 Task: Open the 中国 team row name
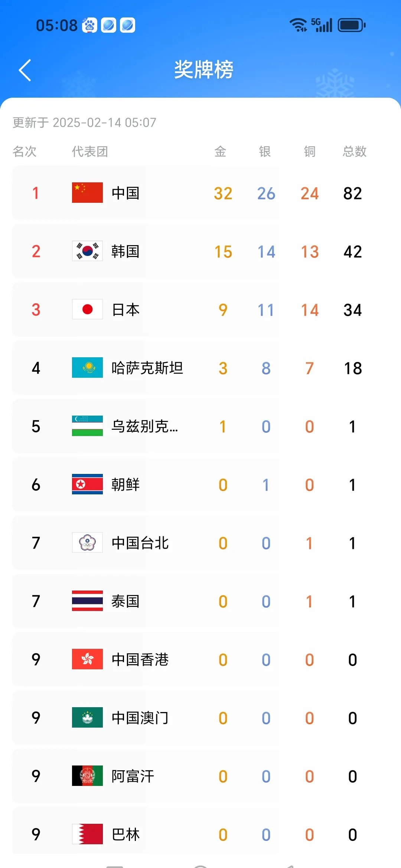coord(125,193)
